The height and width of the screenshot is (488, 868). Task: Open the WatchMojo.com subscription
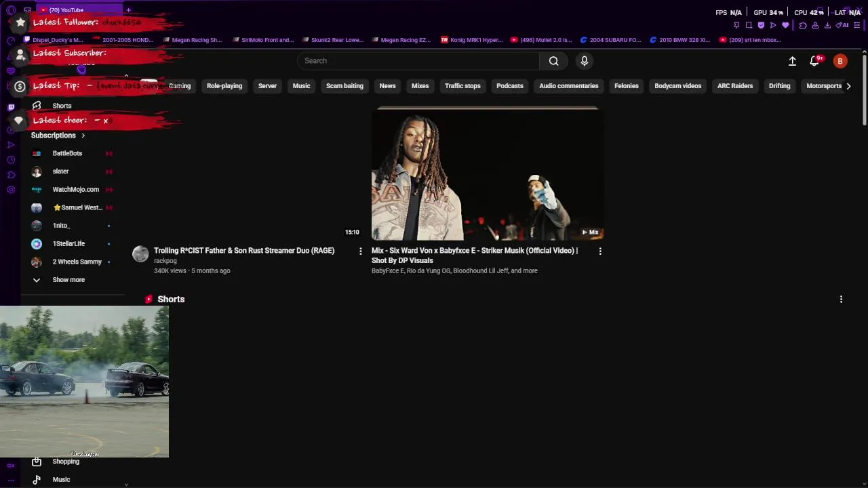(x=75, y=190)
